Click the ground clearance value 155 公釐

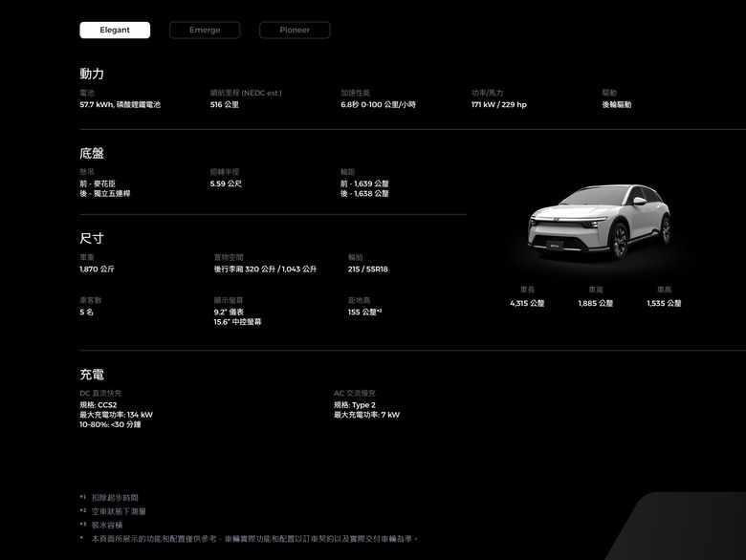click(365, 312)
